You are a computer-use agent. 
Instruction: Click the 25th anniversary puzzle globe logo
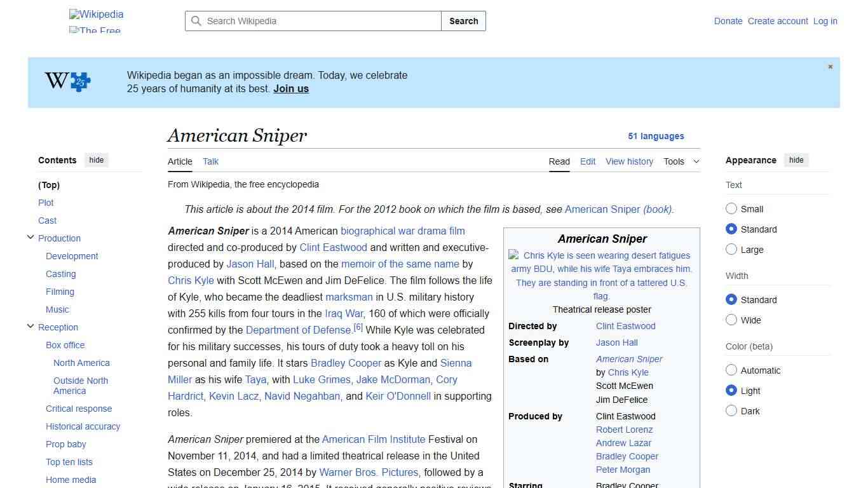coord(67,81)
